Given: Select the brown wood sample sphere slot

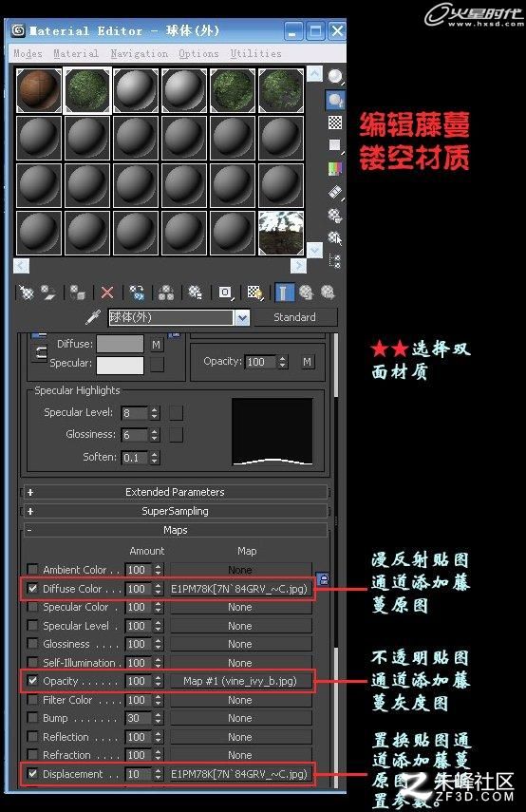Looking at the screenshot, I should pyautogui.click(x=39, y=90).
